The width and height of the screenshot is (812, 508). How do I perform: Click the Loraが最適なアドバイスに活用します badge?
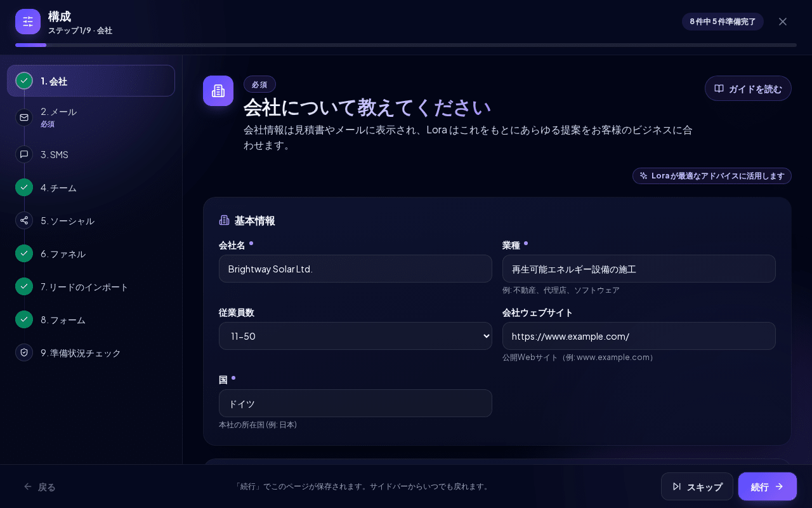click(x=712, y=176)
